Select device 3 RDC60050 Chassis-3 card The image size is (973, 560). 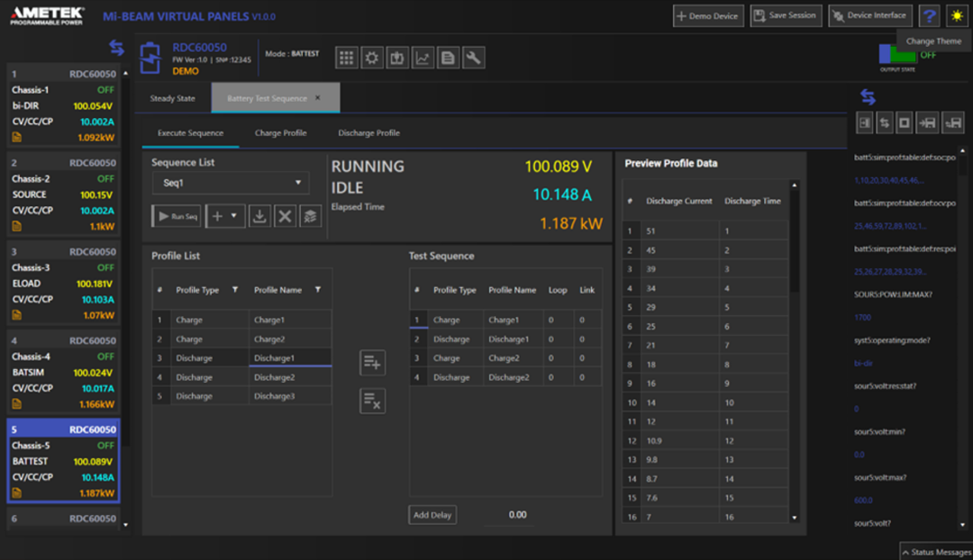(63, 284)
